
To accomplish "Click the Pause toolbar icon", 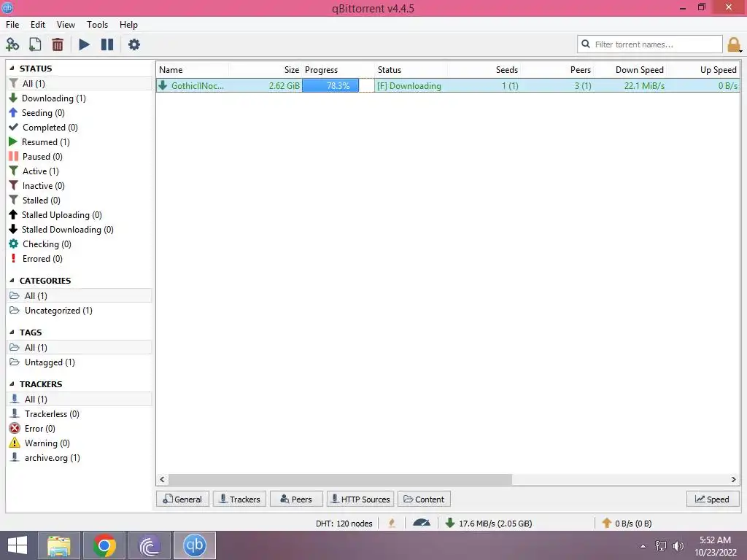I will (x=107, y=44).
